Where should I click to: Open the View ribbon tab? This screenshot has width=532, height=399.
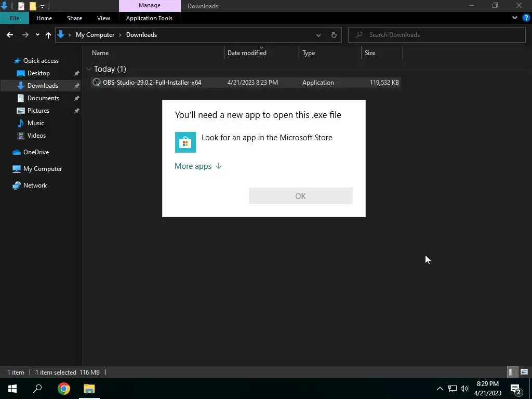[x=103, y=18]
